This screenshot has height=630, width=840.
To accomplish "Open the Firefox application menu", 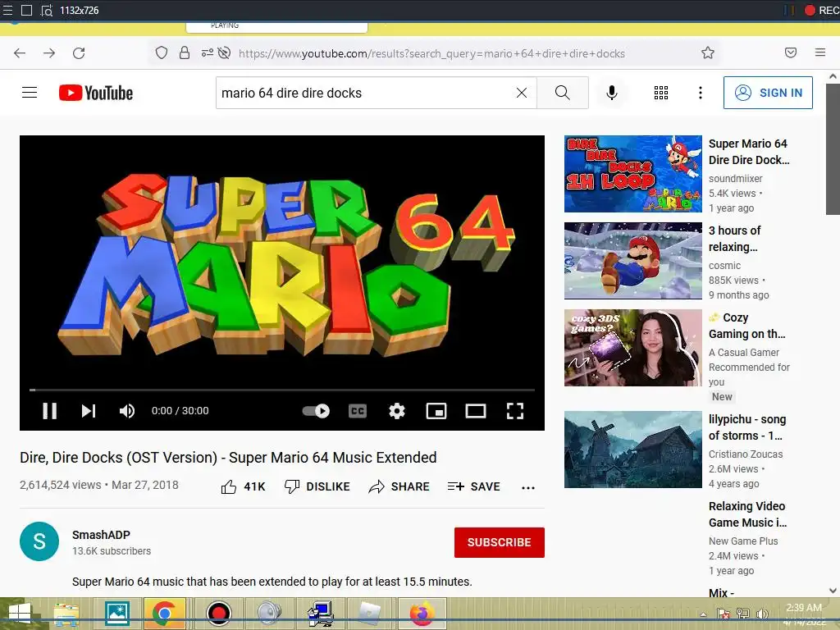I will coord(820,52).
